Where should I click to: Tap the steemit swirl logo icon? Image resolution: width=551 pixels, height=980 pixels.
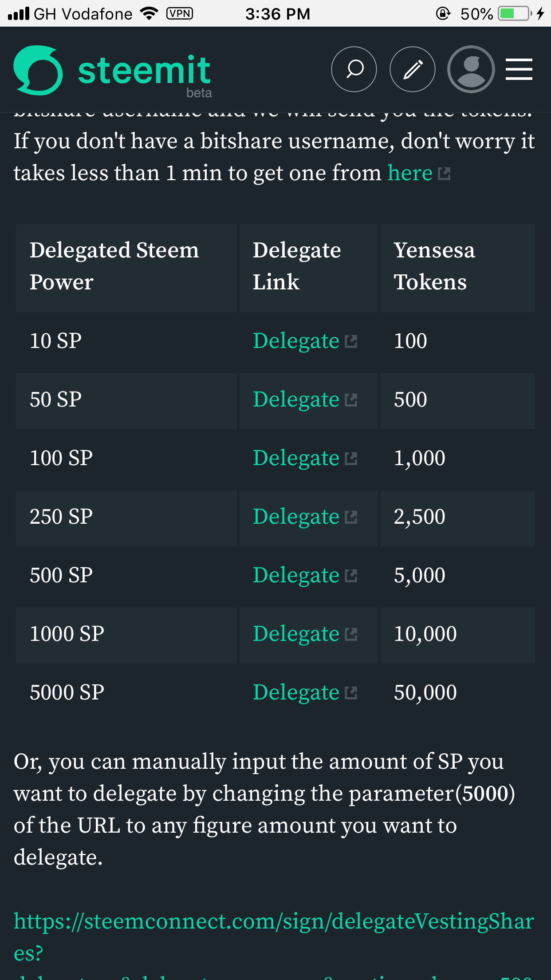[x=38, y=70]
